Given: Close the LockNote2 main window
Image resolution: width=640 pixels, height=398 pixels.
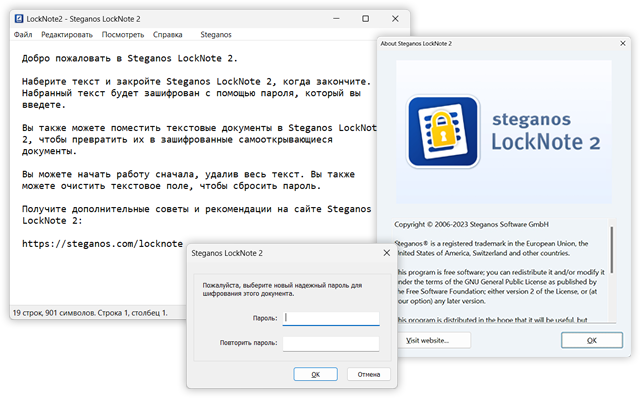Looking at the screenshot, I should click(x=395, y=19).
